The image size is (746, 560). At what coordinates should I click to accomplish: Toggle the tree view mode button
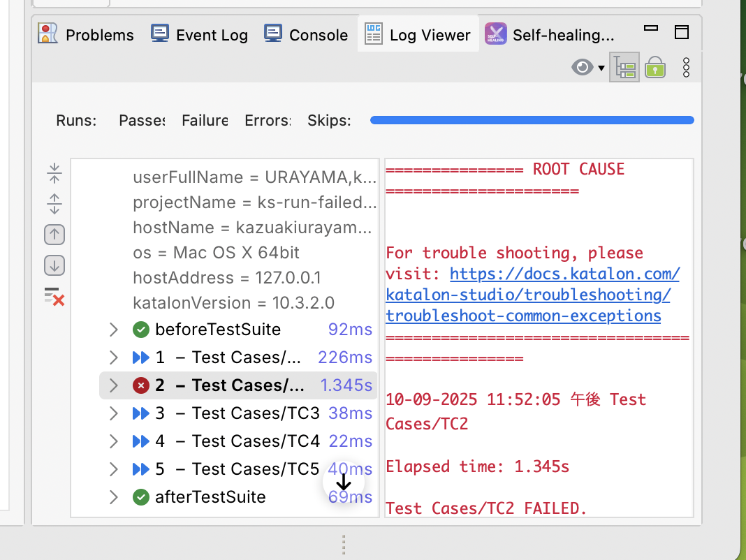pos(624,68)
